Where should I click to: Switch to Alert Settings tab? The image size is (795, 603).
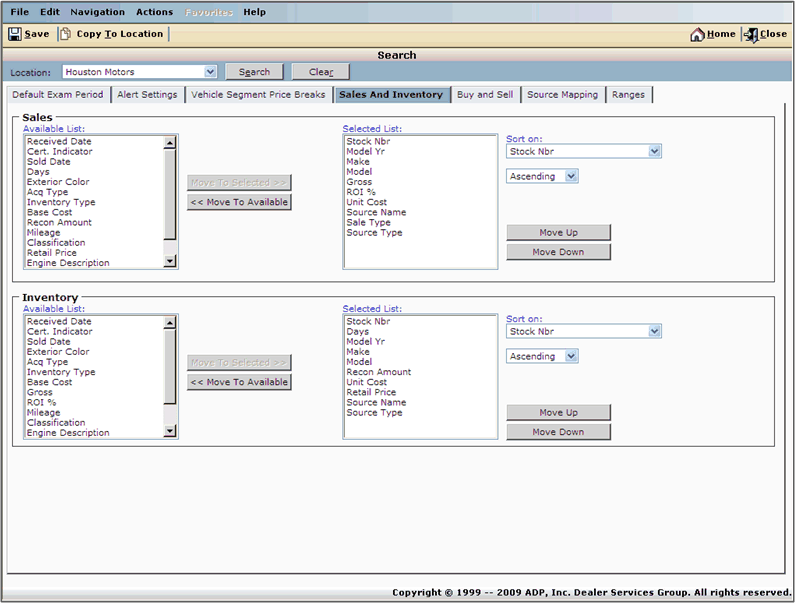[x=147, y=94]
